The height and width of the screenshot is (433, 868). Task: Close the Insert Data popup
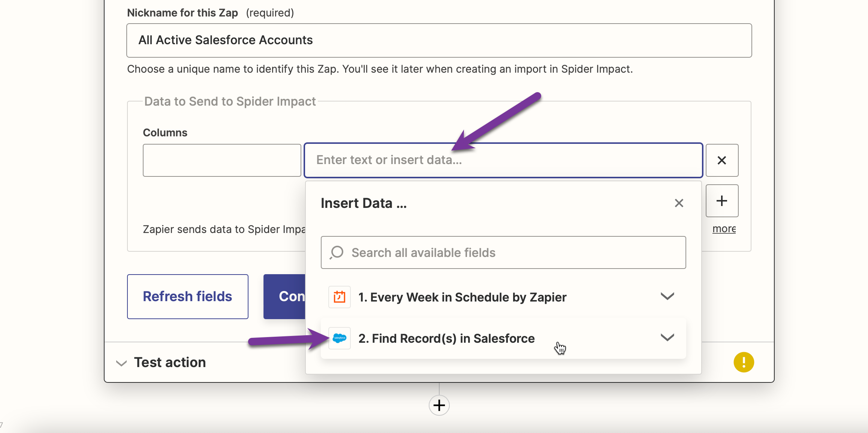(x=679, y=203)
